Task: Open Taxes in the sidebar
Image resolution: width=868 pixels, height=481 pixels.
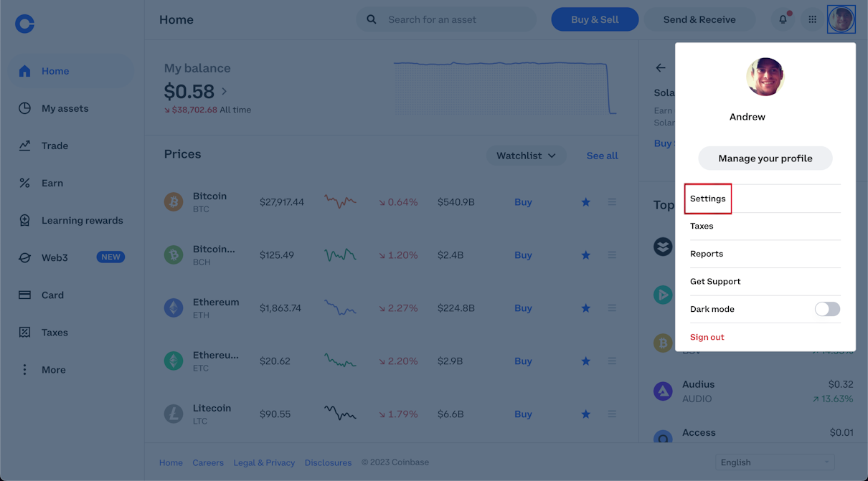Action: 71,332
